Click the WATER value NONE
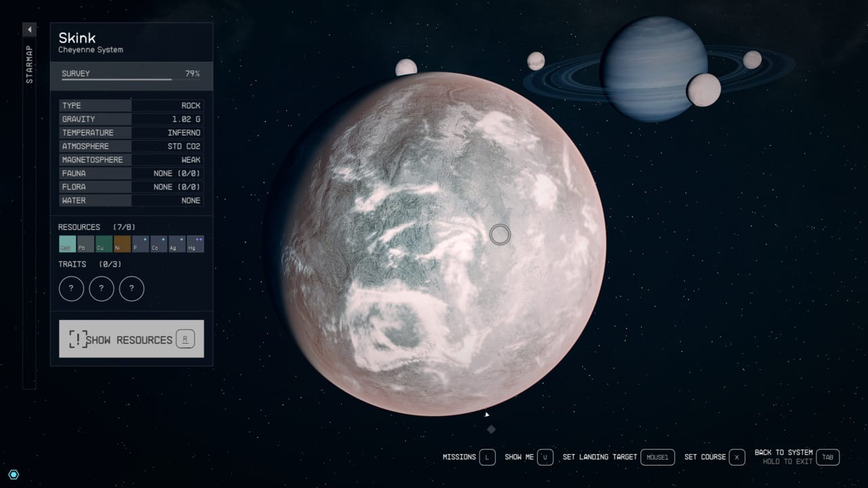The width and height of the screenshot is (868, 488). point(191,201)
